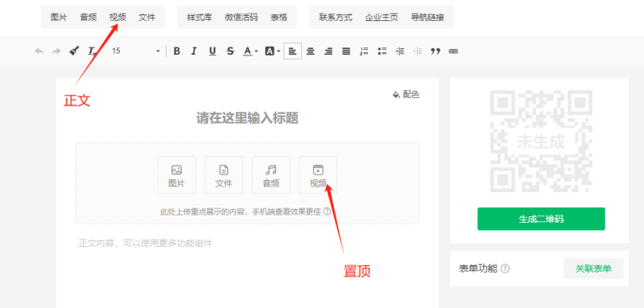Insert a blockquote with quote icon

coord(436,51)
